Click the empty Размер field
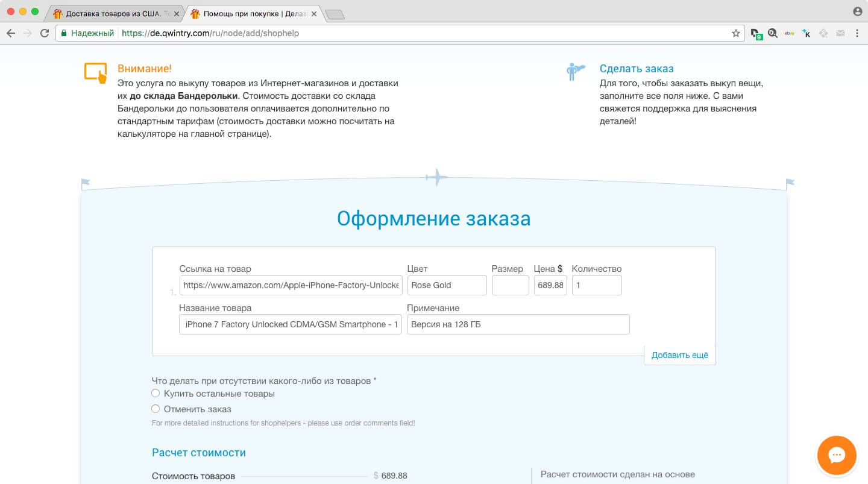The image size is (868, 484). pyautogui.click(x=510, y=285)
